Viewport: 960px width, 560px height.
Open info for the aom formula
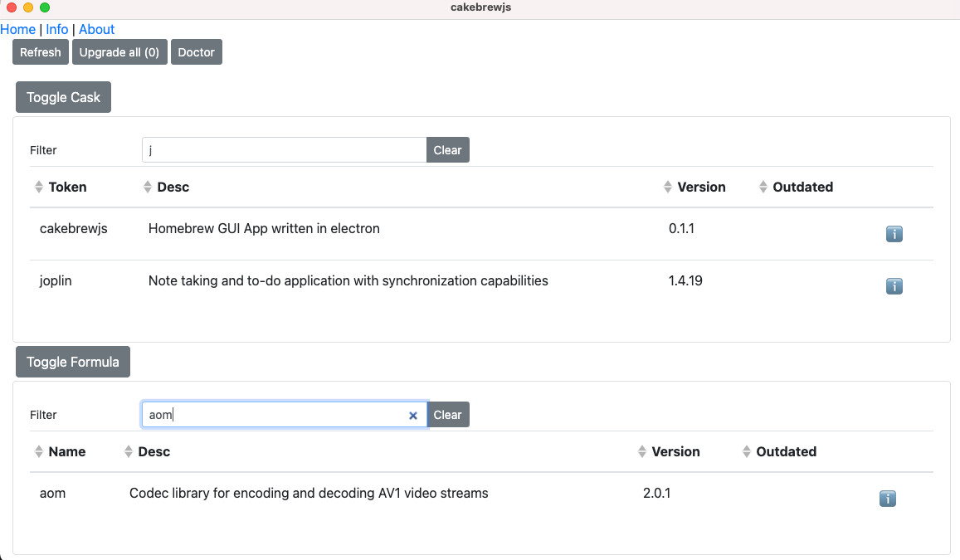pos(887,499)
